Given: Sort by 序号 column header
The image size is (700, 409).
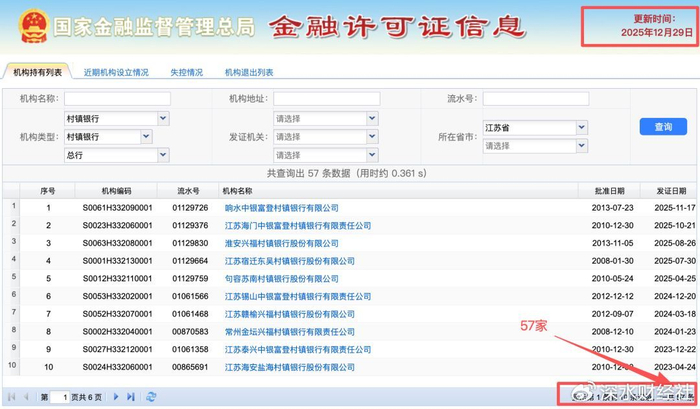Looking at the screenshot, I should pos(48,191).
